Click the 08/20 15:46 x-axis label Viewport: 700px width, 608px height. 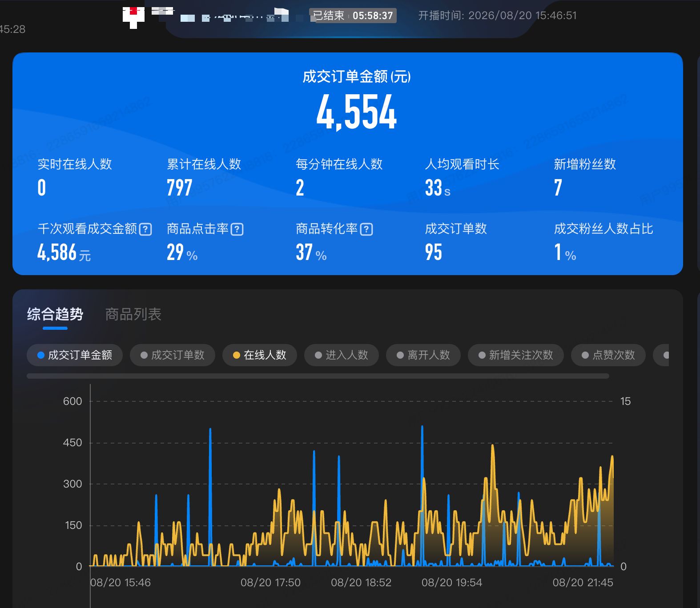coord(121,582)
